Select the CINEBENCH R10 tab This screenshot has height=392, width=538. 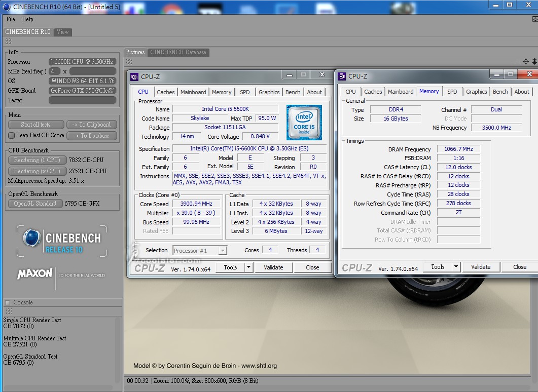point(28,32)
